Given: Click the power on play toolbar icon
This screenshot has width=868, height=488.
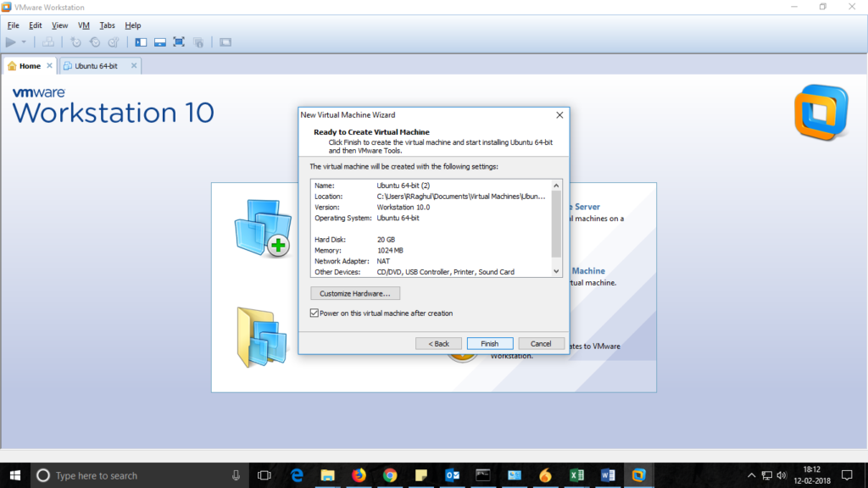Looking at the screenshot, I should point(10,42).
